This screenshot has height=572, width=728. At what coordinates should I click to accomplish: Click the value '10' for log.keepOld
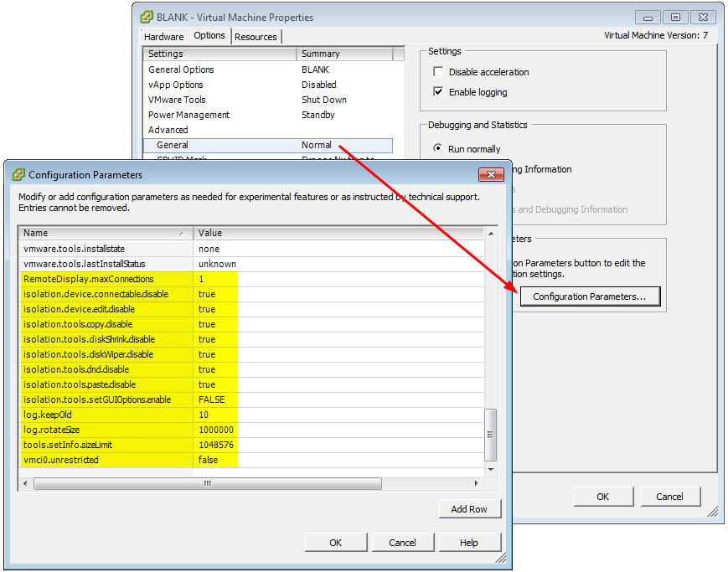click(x=204, y=415)
